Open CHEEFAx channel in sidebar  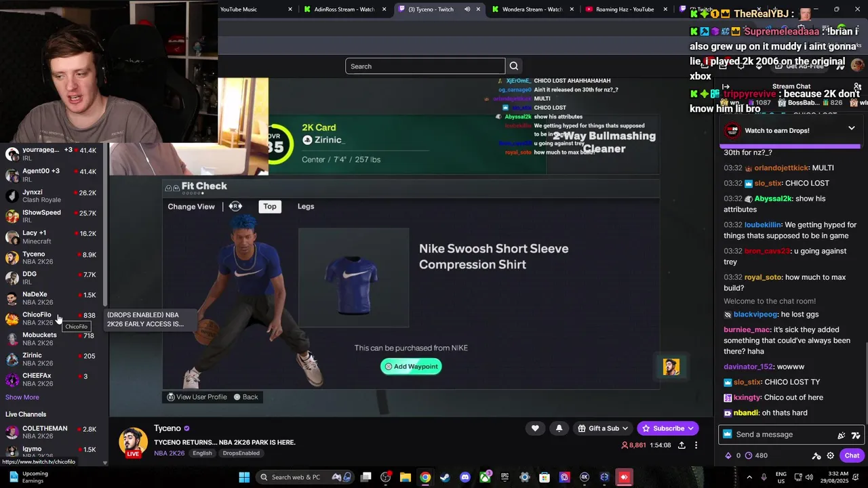[51, 380]
